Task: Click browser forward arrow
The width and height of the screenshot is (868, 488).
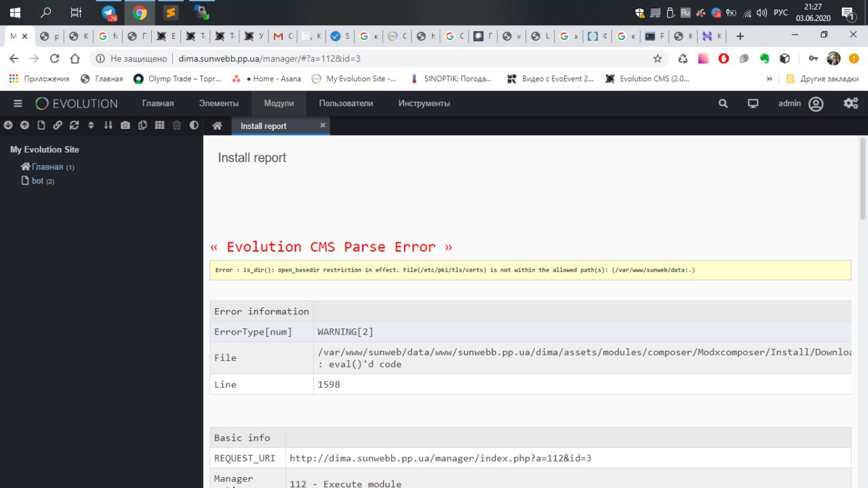Action: pyautogui.click(x=35, y=58)
